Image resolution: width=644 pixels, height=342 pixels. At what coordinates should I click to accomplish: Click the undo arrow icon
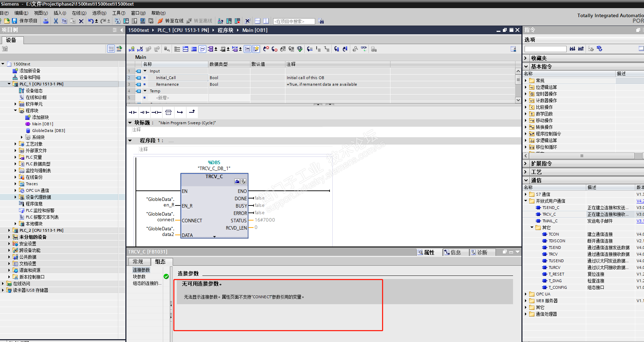pyautogui.click(x=91, y=21)
